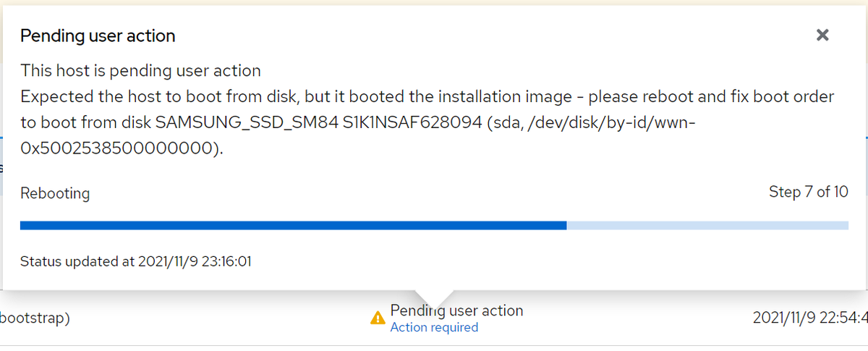Click the 2021/11/9 22:54 timestamp in the host row
This screenshot has width=868, height=351.
click(809, 318)
